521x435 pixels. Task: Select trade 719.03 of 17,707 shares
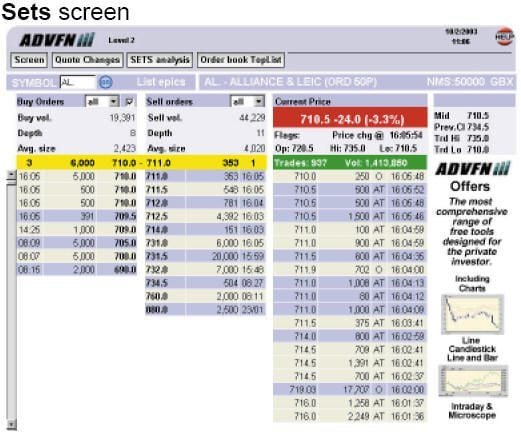pyautogui.click(x=350, y=390)
